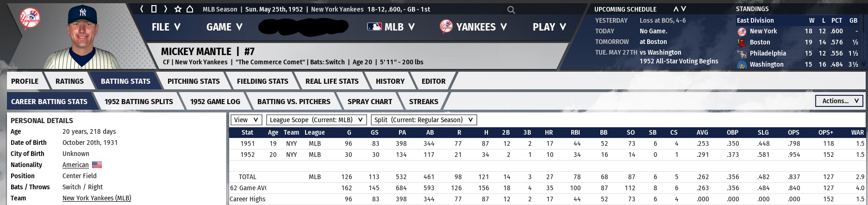
Task: Switch to the Fielding Stats tab
Action: coord(262,81)
